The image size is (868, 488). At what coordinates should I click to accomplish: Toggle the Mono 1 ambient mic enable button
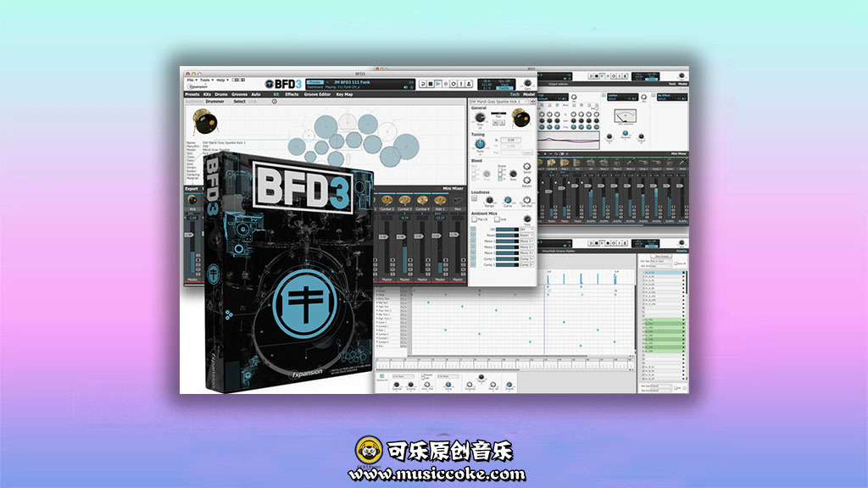pos(473,241)
